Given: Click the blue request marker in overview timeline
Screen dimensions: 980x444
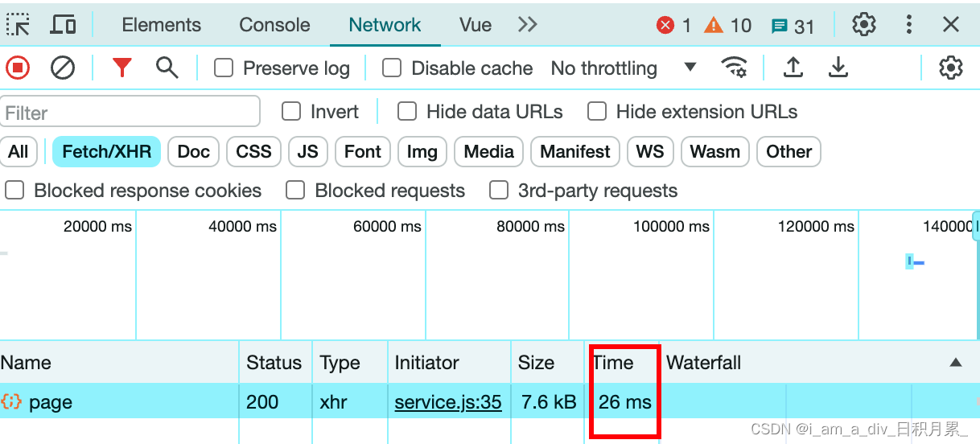Looking at the screenshot, I should click(914, 261).
